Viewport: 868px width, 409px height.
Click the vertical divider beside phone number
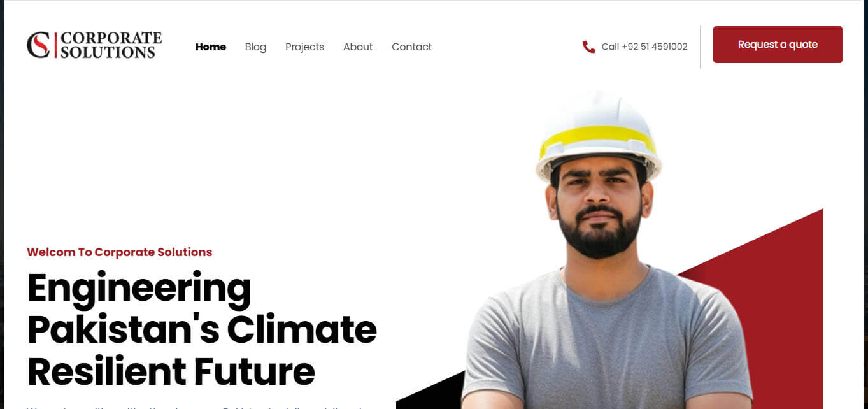pos(700,47)
